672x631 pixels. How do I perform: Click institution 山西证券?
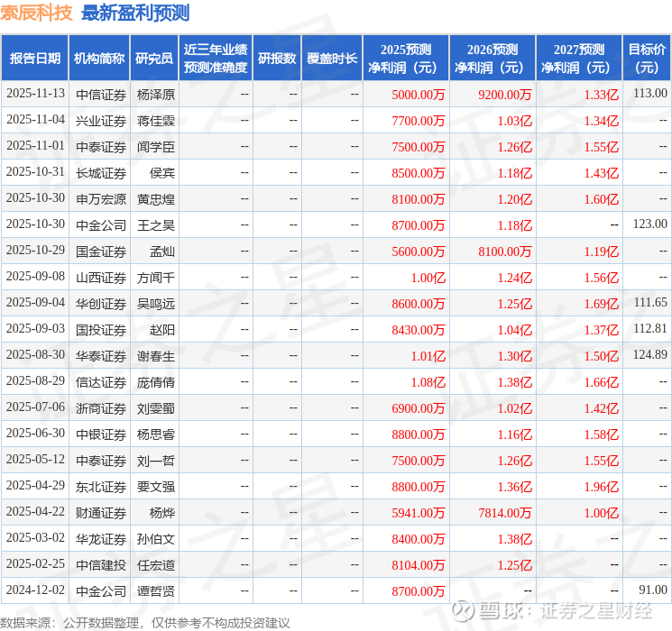click(101, 278)
